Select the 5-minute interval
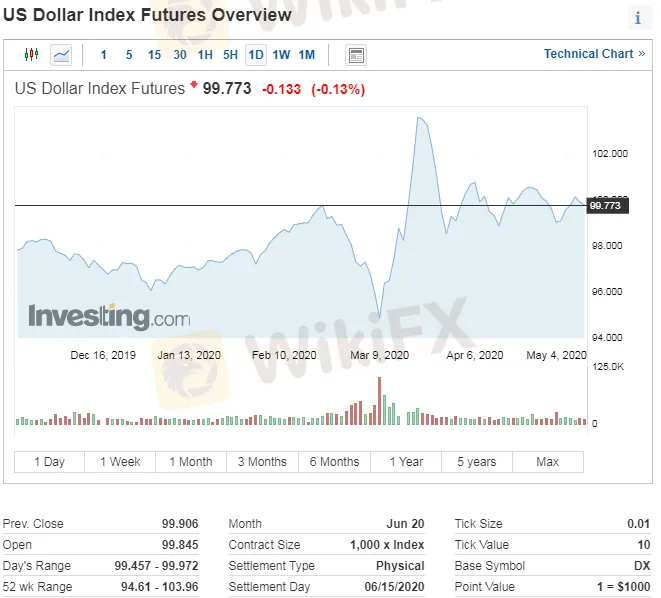The image size is (661, 598). 129,55
